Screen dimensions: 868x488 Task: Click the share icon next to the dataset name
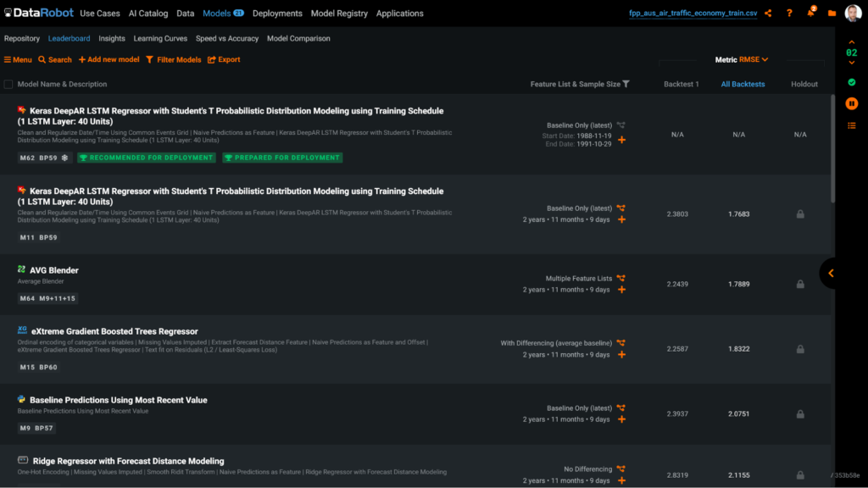[x=765, y=12]
